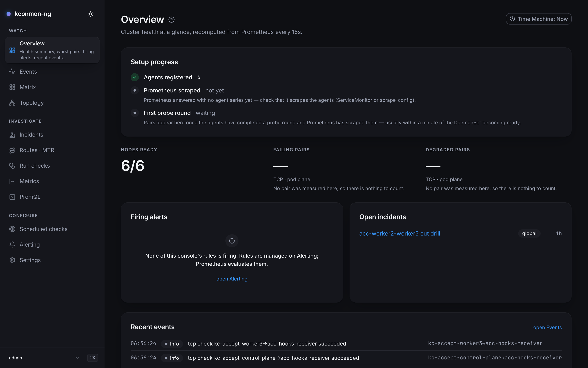Open the ⌘K command palette shortcut
588x368 pixels.
pos(92,358)
